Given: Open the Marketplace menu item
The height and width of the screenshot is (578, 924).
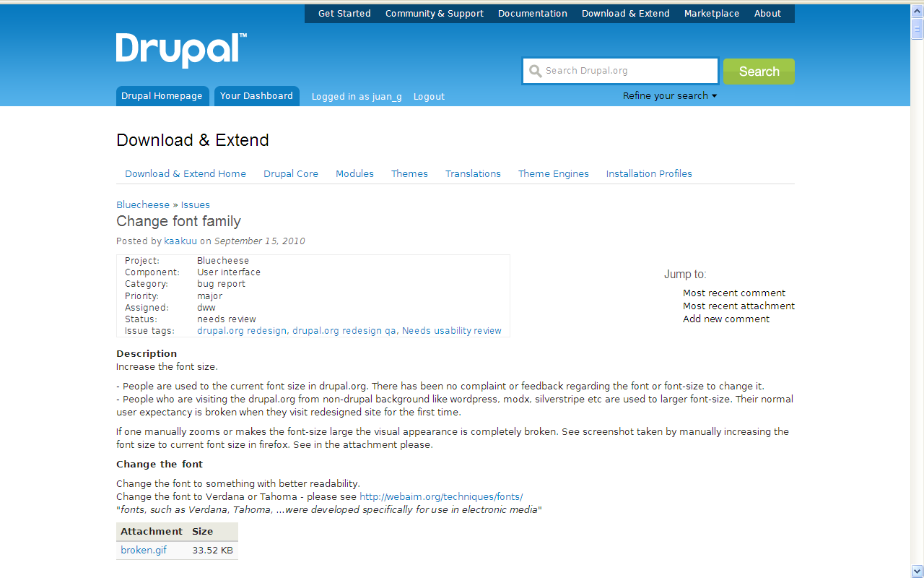Looking at the screenshot, I should pos(712,14).
